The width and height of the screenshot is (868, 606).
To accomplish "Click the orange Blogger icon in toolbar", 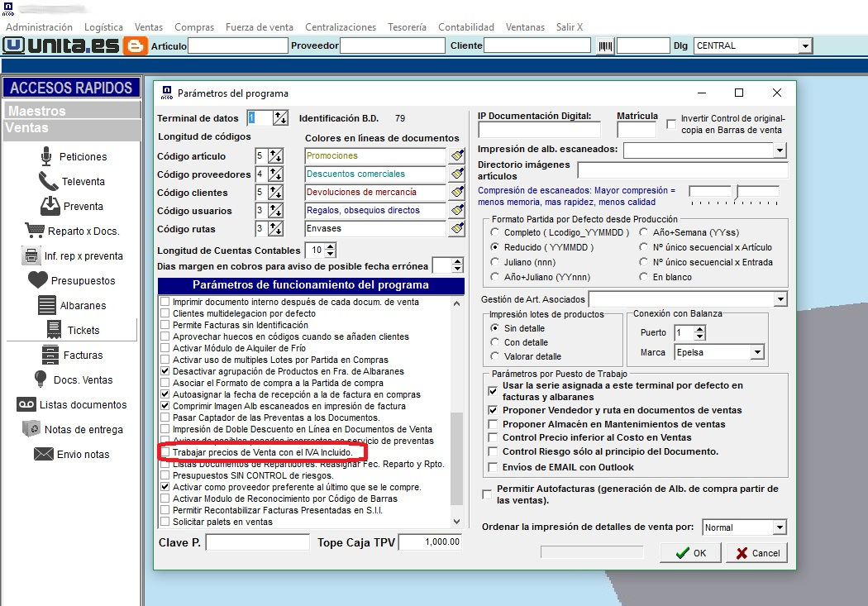I will (x=135, y=45).
